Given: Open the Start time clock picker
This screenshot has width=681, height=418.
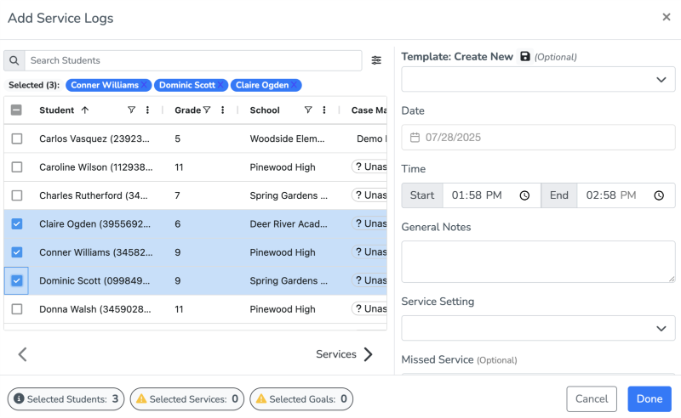Looking at the screenshot, I should pyautogui.click(x=525, y=196).
